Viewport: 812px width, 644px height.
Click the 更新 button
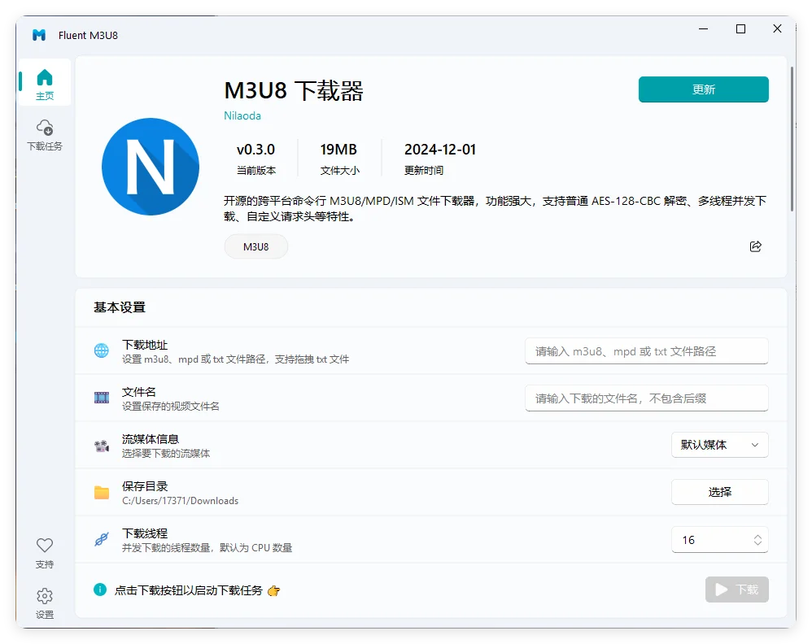click(x=703, y=89)
